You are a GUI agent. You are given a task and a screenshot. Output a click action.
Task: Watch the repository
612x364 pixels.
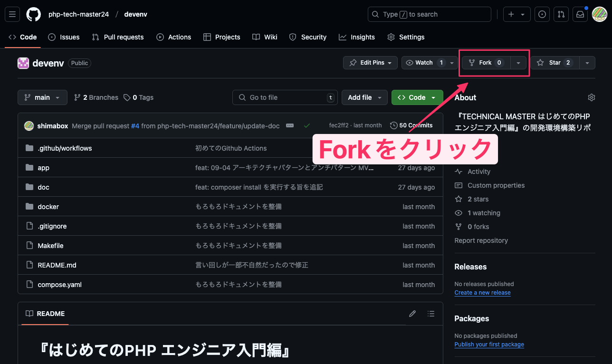424,63
